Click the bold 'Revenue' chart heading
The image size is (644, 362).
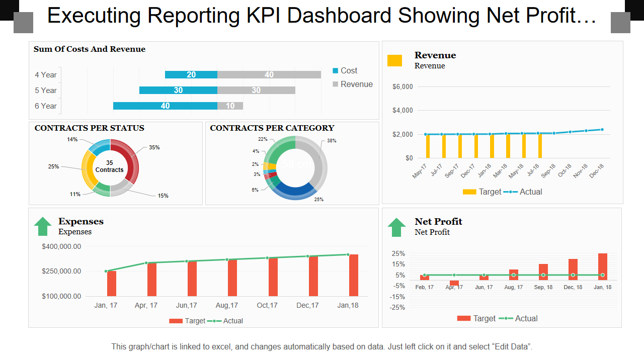[x=435, y=55]
